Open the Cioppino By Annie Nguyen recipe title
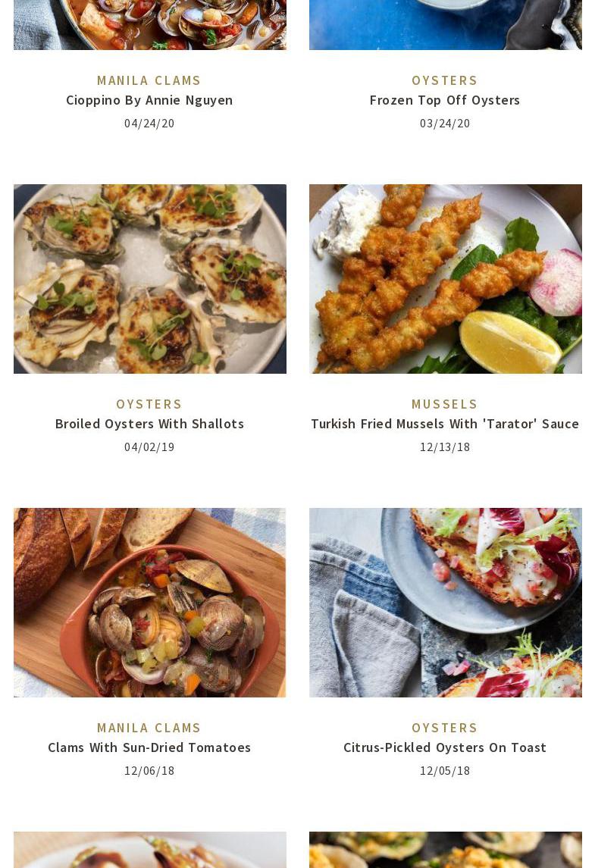This screenshot has width=595, height=868. tap(149, 100)
